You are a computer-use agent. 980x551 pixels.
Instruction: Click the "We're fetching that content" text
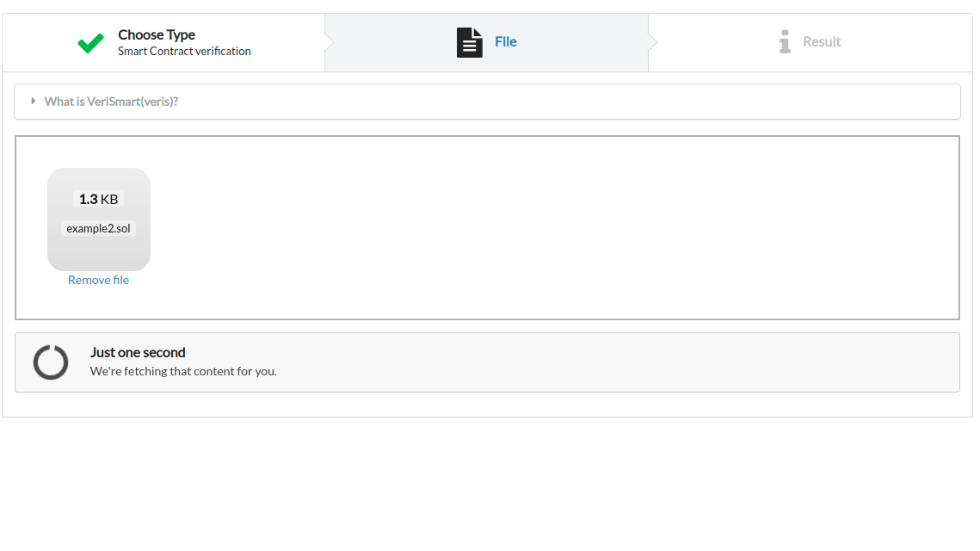183,372
